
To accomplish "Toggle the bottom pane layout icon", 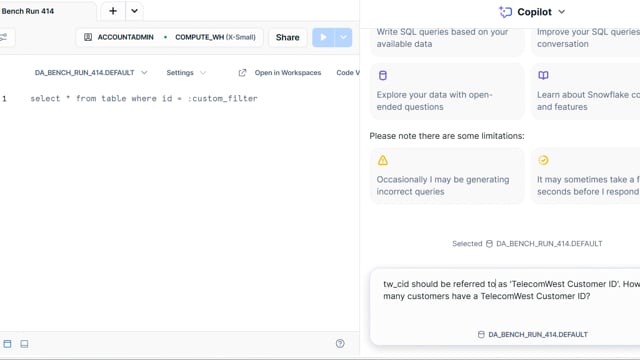I will pyautogui.click(x=24, y=344).
